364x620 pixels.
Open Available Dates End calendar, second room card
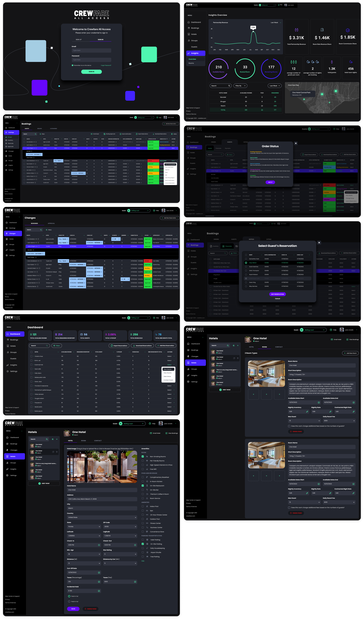click(353, 484)
